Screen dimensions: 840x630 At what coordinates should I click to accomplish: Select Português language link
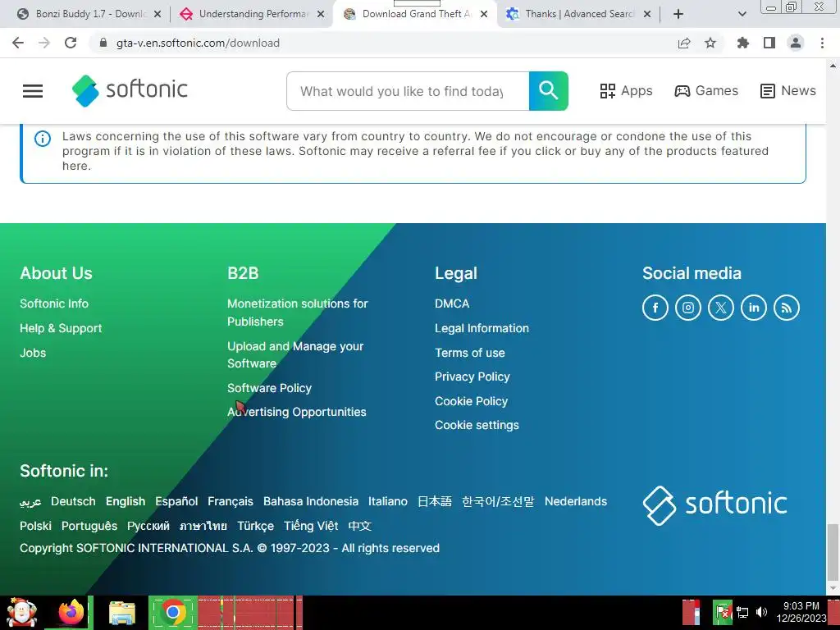pos(89,526)
